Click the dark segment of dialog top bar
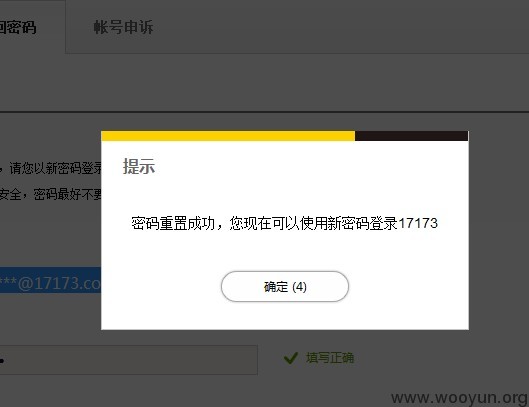Screen dimensions: 529x407 pyautogui.click(x=412, y=136)
